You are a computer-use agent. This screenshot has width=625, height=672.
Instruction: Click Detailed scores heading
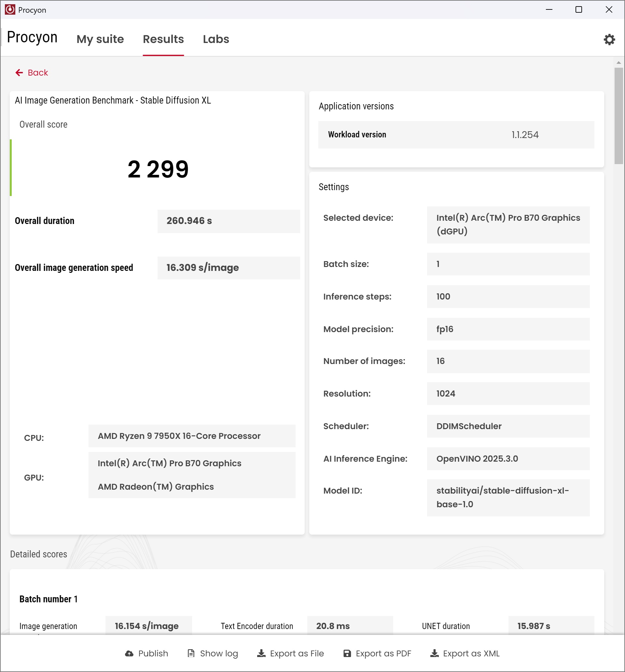click(x=38, y=554)
